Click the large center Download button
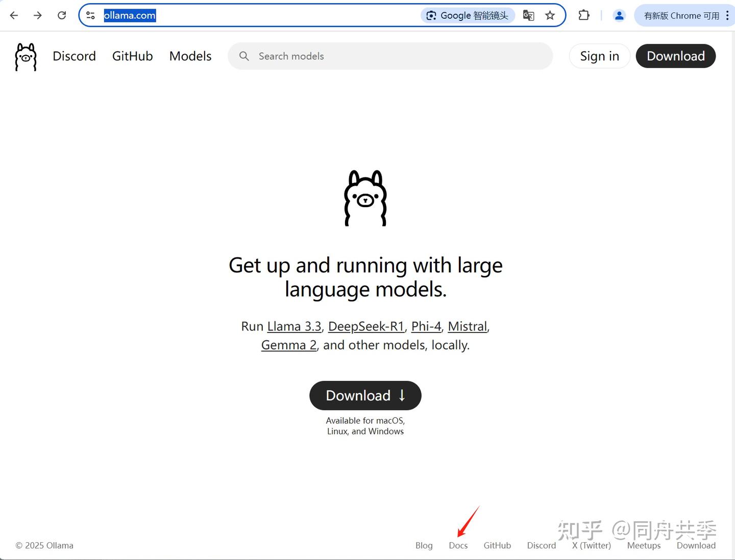Image resolution: width=735 pixels, height=560 pixels. [x=365, y=395]
